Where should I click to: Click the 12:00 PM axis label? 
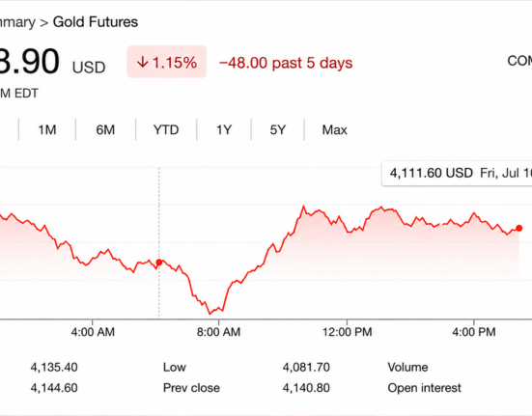coord(347,332)
